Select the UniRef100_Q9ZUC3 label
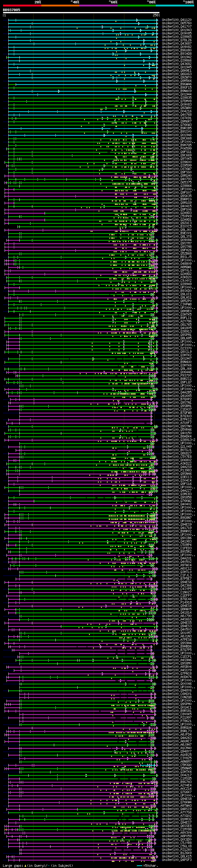 [x=177, y=223]
